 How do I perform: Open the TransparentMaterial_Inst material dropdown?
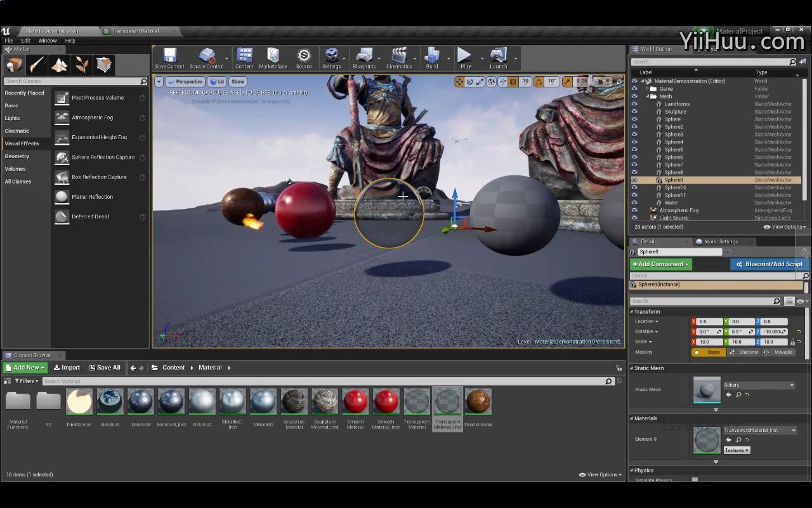(760, 430)
